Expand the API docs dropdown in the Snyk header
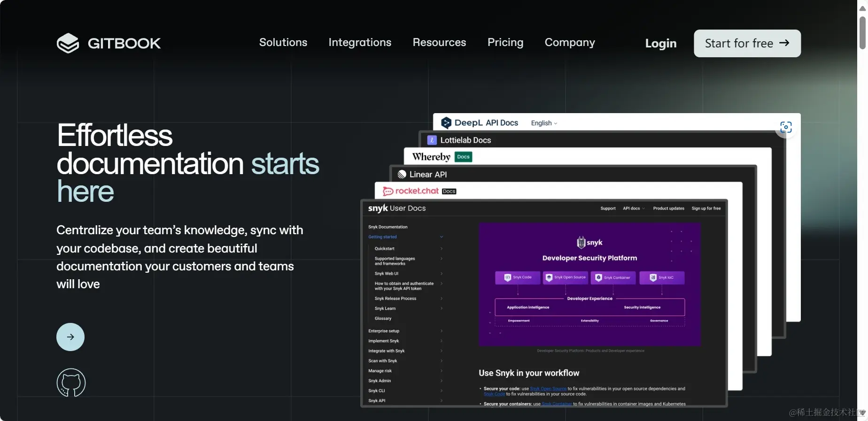This screenshot has width=868, height=421. pyautogui.click(x=634, y=208)
